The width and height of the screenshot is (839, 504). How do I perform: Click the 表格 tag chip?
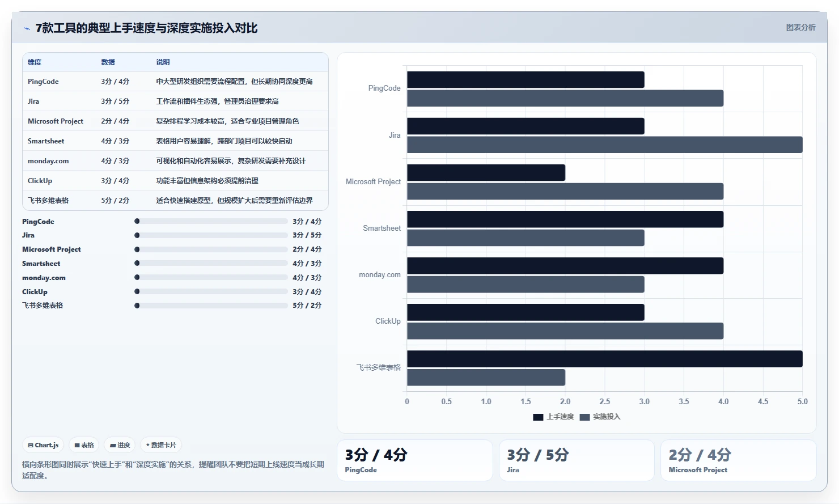pos(84,445)
